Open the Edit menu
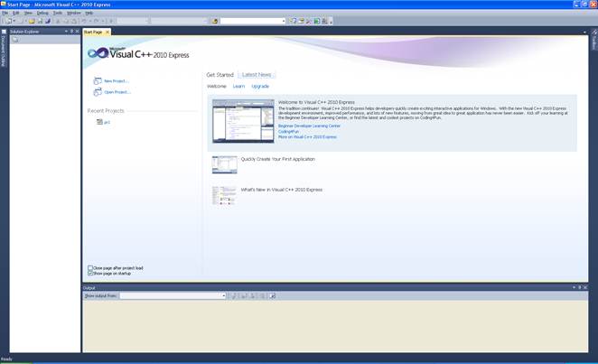The height and width of the screenshot is (364, 598). [x=16, y=13]
